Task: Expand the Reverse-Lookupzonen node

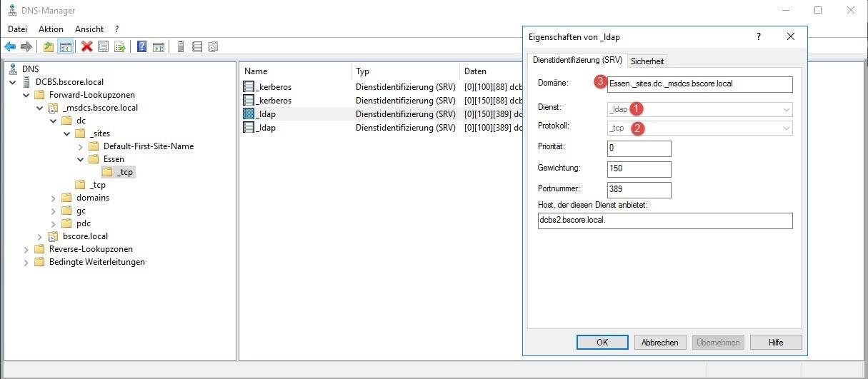Action: tap(26, 249)
